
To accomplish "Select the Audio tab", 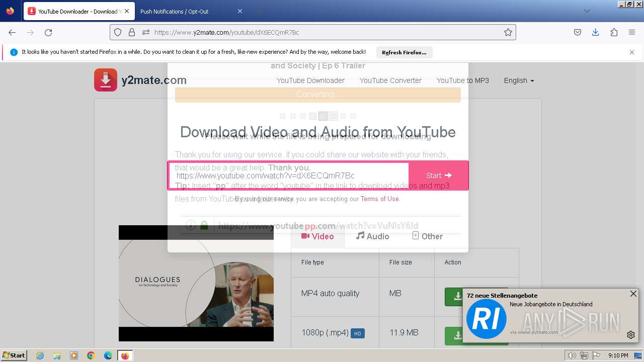I will pyautogui.click(x=372, y=236).
